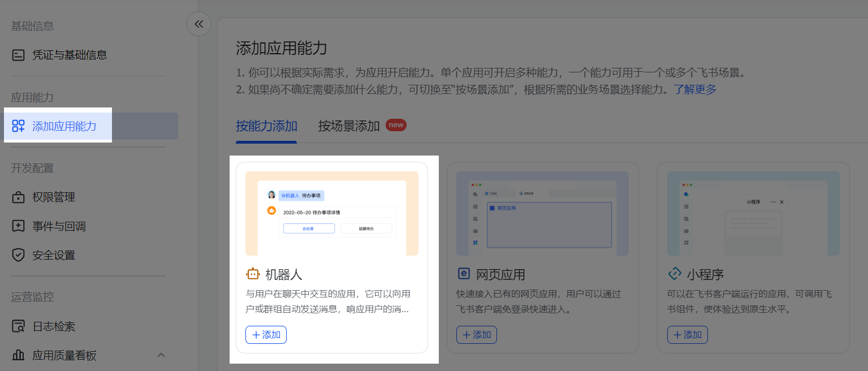This screenshot has width=868, height=371.
Task: Click the 网页应用 preview thumbnail
Action: (x=542, y=214)
